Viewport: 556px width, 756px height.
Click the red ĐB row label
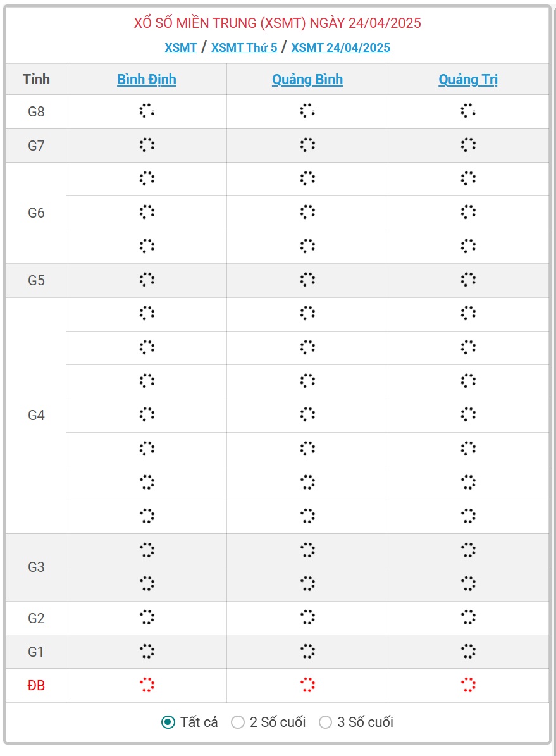36,685
